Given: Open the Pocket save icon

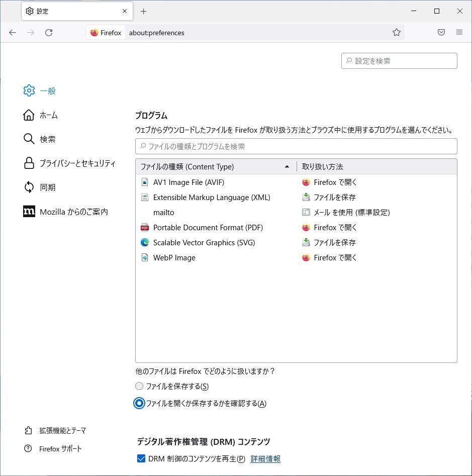Looking at the screenshot, I should 441,32.
